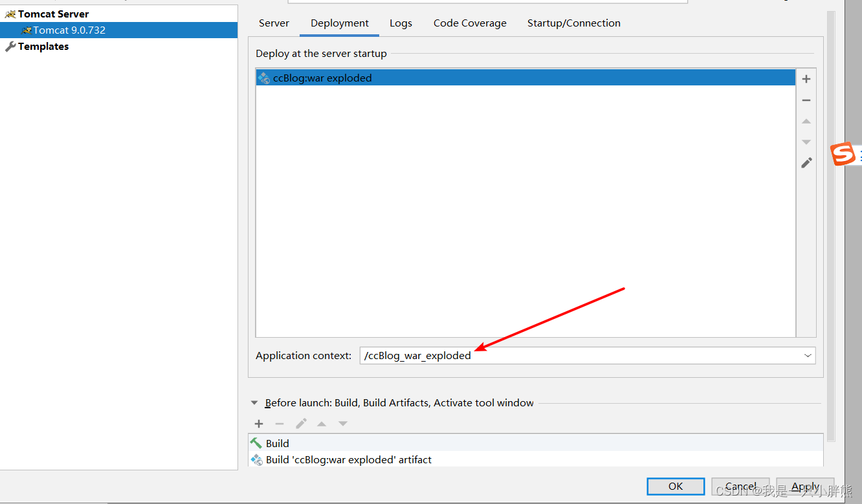The image size is (862, 504).
Task: Click the Templates wrench icon
Action: (10, 47)
